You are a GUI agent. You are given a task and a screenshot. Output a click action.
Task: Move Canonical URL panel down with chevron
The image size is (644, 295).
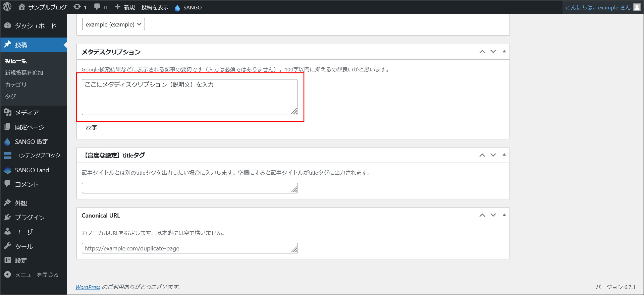coord(493,215)
